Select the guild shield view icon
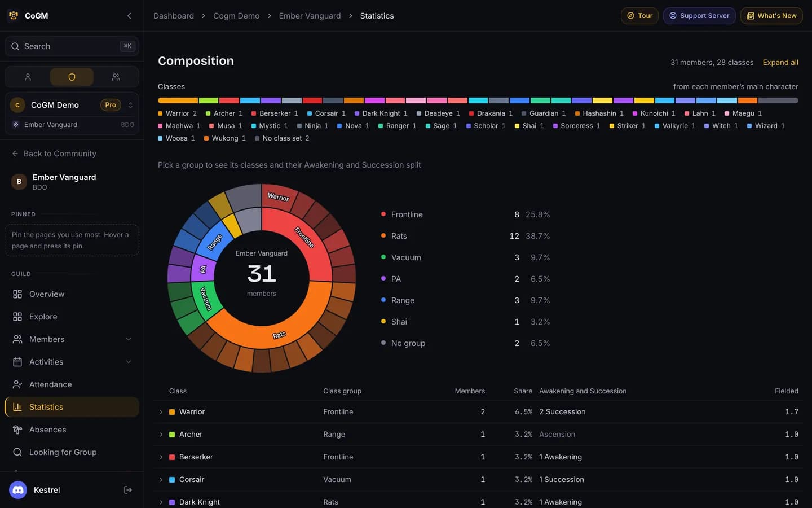This screenshot has height=508, width=812. pos(72,77)
